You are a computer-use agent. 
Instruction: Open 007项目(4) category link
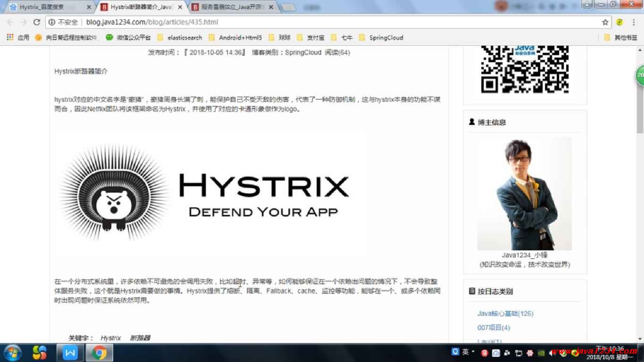[x=494, y=328]
